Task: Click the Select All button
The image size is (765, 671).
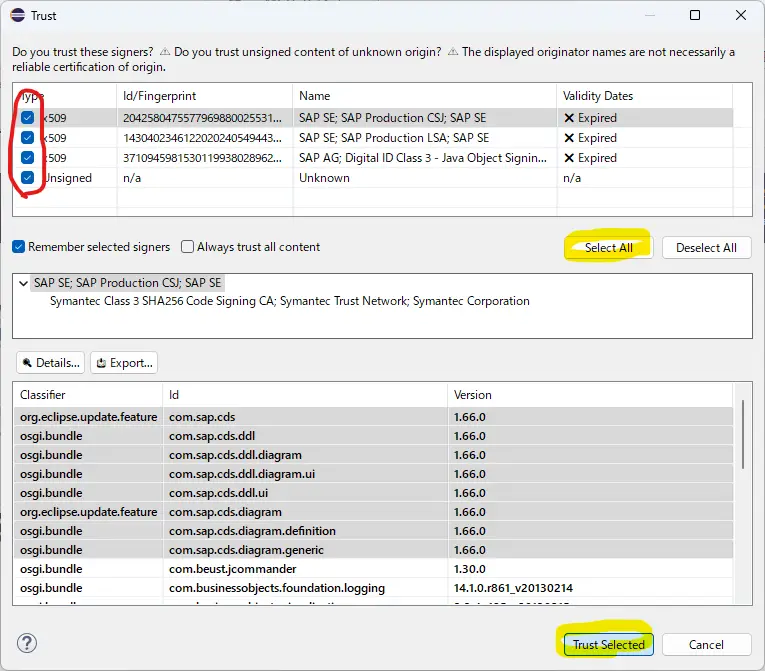Action: 608,247
